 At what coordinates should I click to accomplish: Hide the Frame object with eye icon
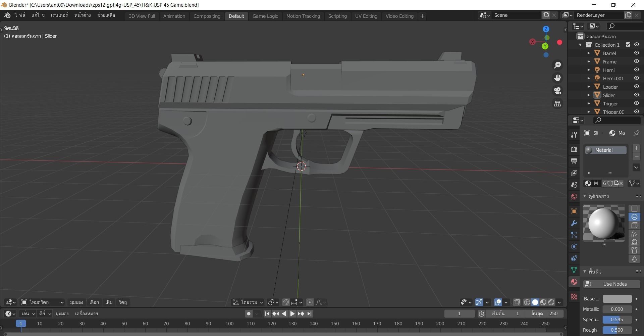pyautogui.click(x=636, y=61)
